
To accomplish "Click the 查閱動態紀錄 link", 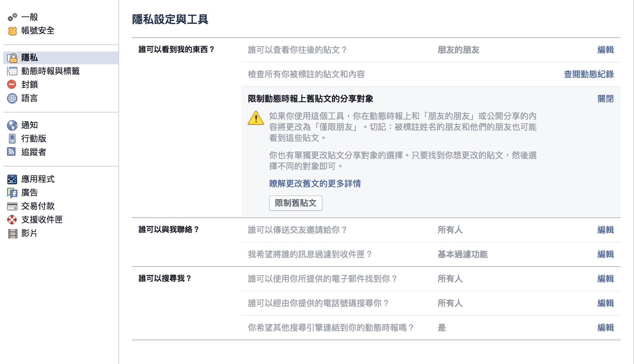I will (589, 74).
